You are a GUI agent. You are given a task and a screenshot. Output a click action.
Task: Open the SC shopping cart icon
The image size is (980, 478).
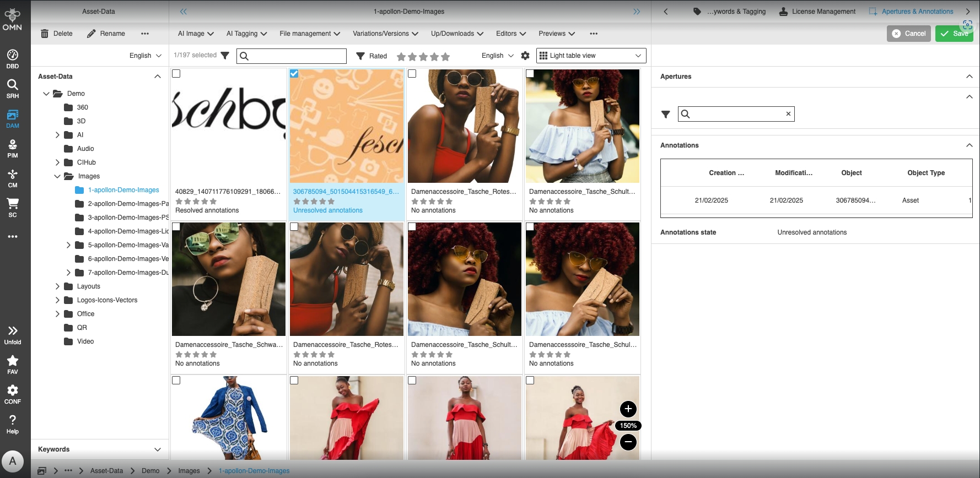tap(12, 207)
